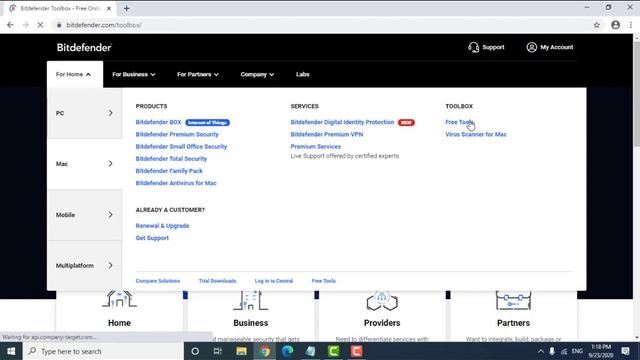The image size is (640, 360).
Task: Open Log in to Central link
Action: 274,281
